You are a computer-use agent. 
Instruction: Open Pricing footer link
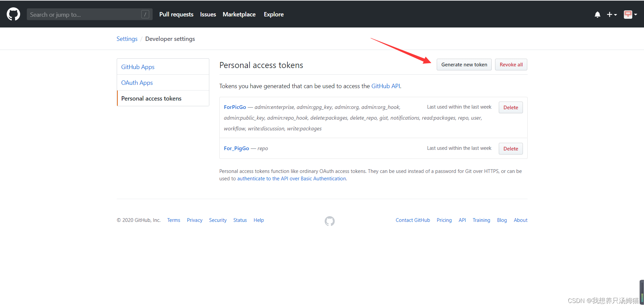coord(444,220)
